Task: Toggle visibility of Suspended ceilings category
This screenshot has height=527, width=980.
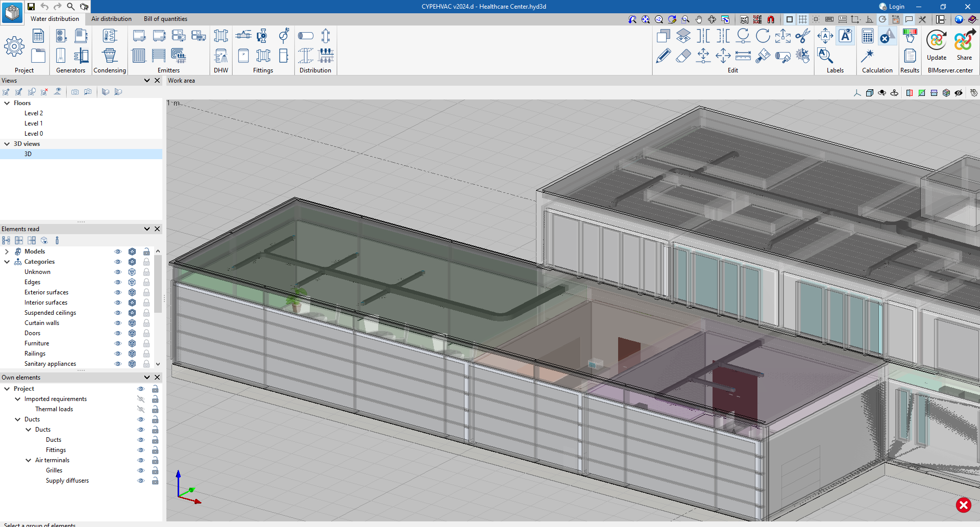Action: tap(118, 313)
